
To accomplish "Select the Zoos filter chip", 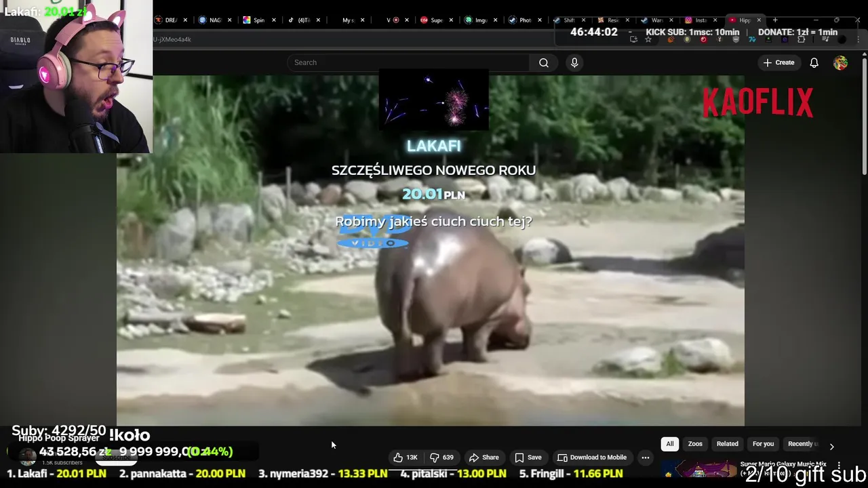I will click(695, 444).
